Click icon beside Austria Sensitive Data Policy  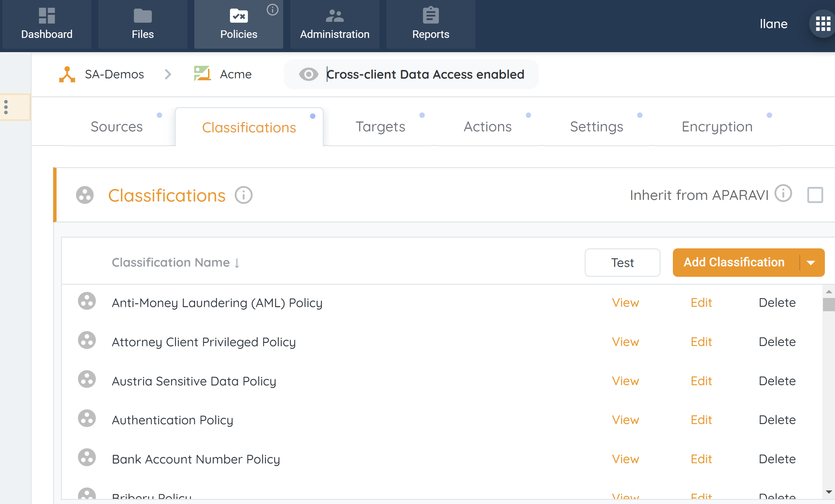pyautogui.click(x=87, y=380)
